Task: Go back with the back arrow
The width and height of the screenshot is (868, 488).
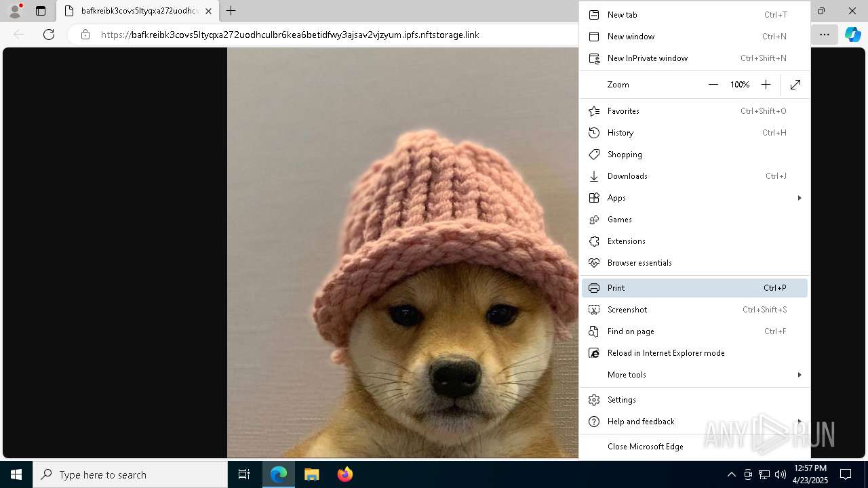Action: tap(19, 35)
